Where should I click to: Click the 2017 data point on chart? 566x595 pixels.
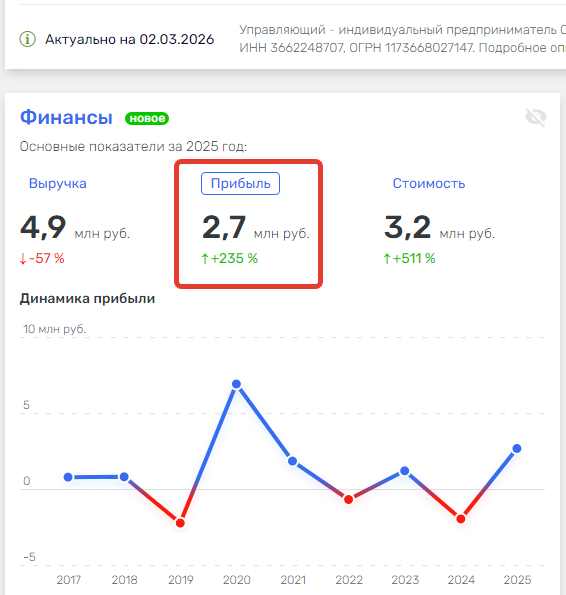tap(68, 477)
